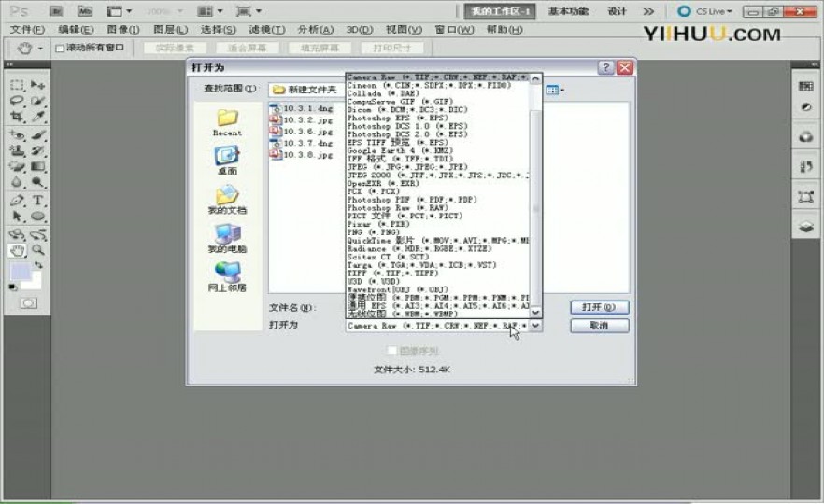
Task: Select the Hand tool in toolbox
Action: pos(17,250)
